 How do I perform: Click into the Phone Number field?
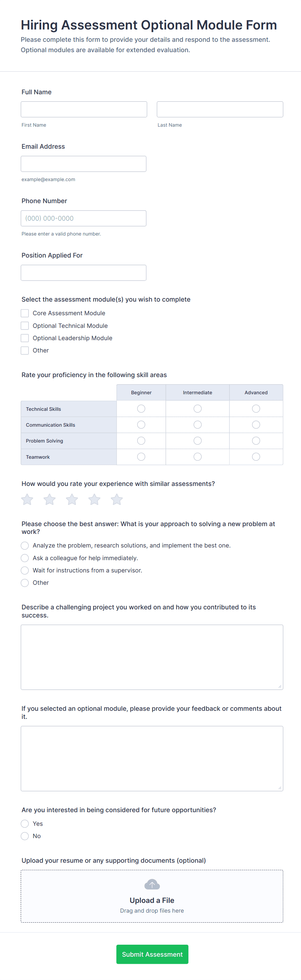point(84,218)
